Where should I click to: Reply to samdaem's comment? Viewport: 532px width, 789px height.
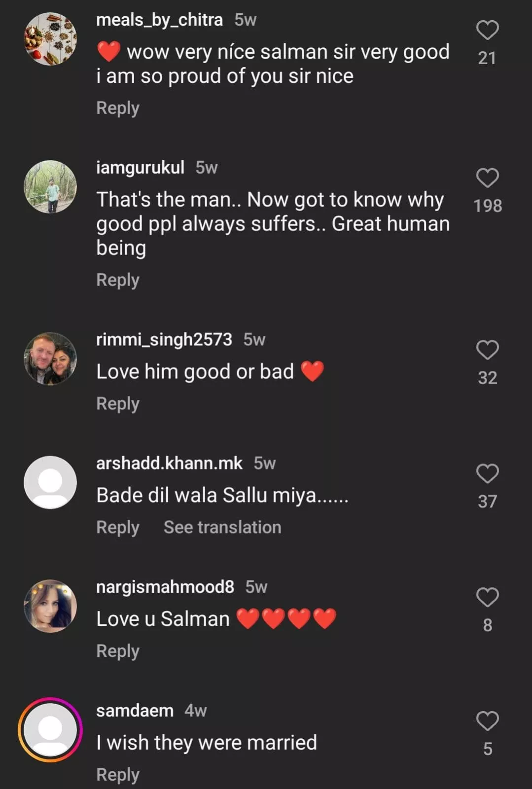pos(118,775)
